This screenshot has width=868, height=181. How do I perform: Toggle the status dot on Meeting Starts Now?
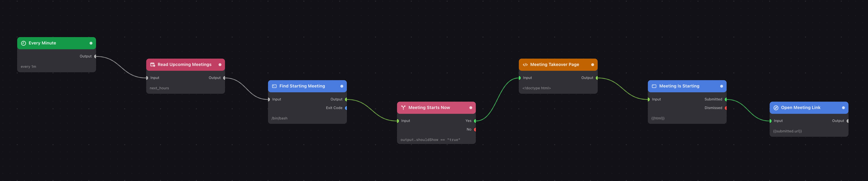pyautogui.click(x=471, y=108)
